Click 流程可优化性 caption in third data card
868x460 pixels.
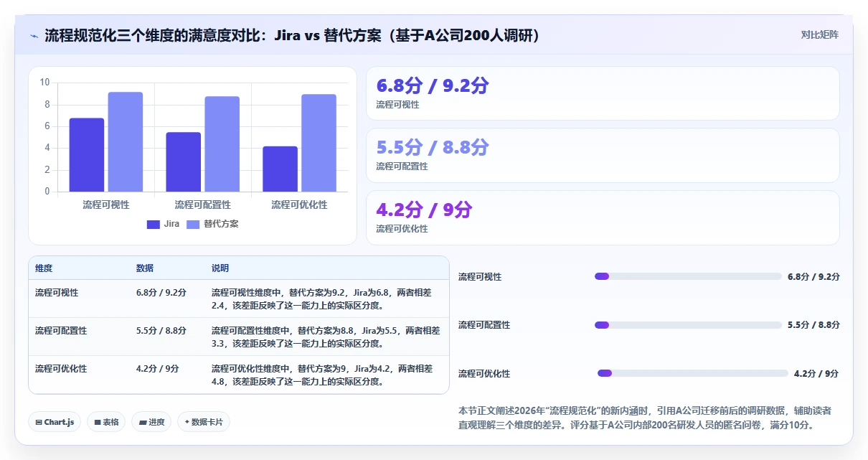coord(402,229)
